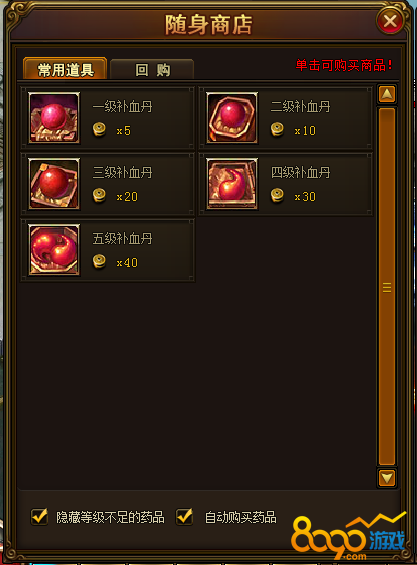Close the 随身商店 shop window
Screen dimensions: 417x565
(x=390, y=21)
